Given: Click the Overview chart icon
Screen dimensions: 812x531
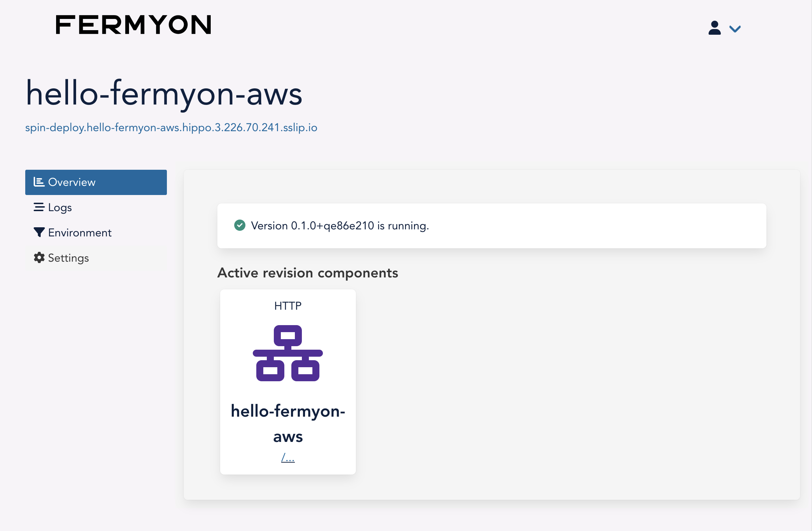Looking at the screenshot, I should 39,182.
